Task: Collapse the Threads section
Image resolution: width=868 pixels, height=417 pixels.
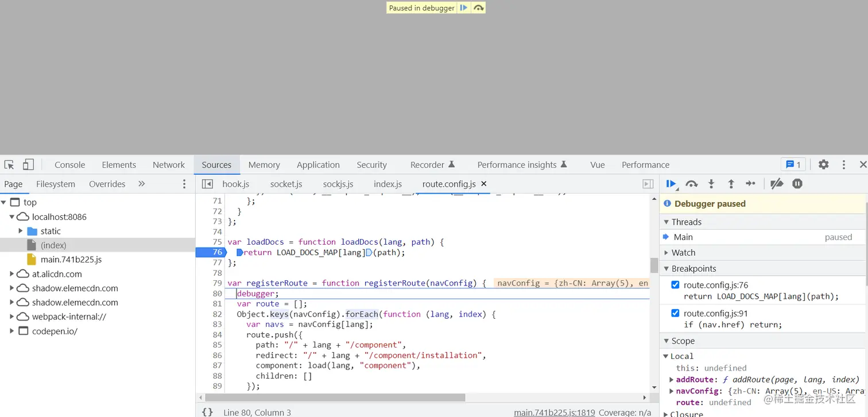Action: point(666,222)
